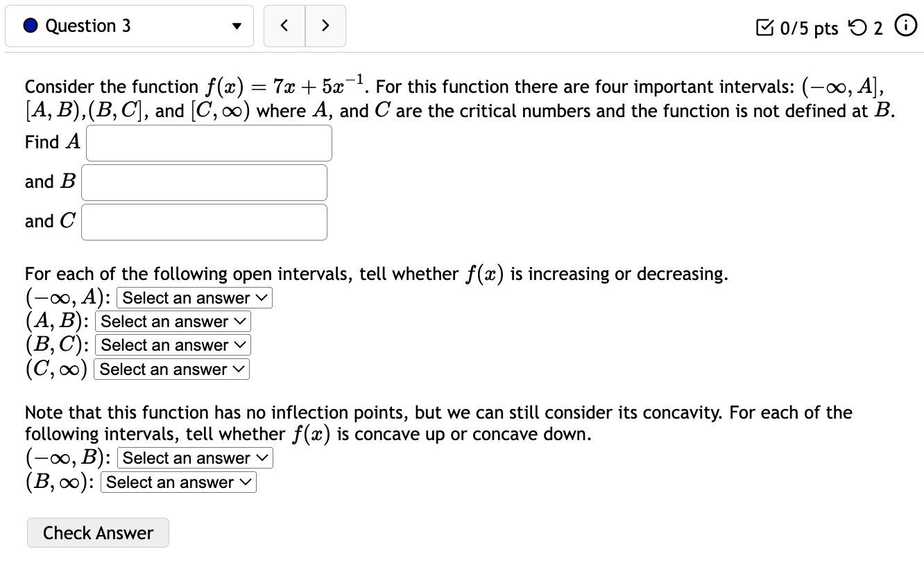Click the Check Answer button
This screenshot has height=585, width=924.
coord(98,532)
